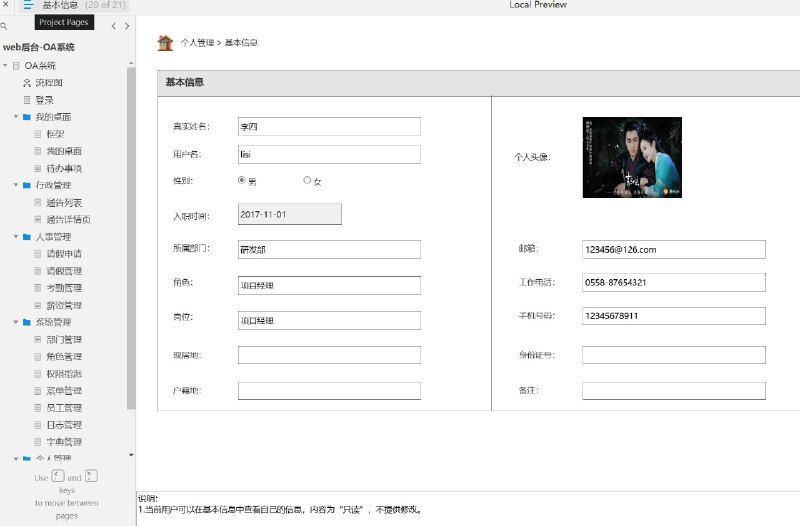The width and height of the screenshot is (800, 526).
Task: Collapse the 行政管理 folder
Action: 16,185
